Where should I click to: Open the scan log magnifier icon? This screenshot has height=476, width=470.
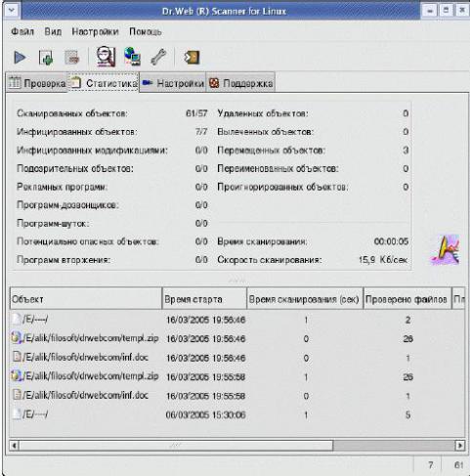pos(107,57)
